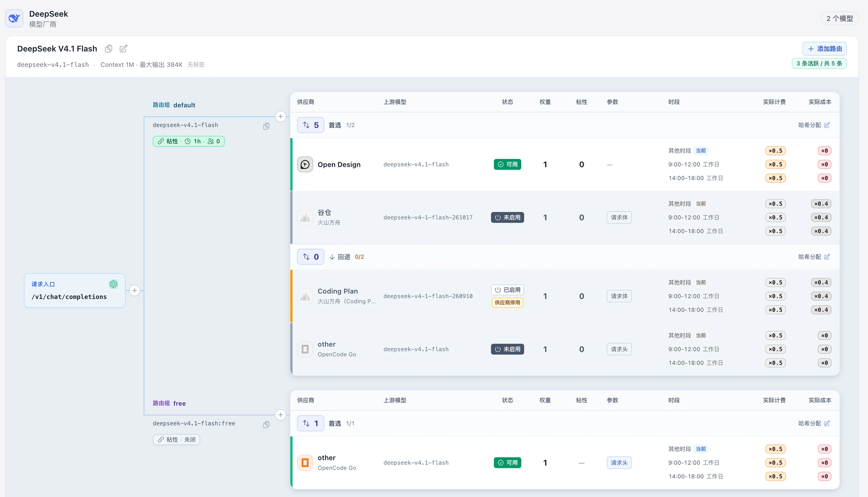Open the priority 1 control in free group
868x497 pixels.
point(310,423)
